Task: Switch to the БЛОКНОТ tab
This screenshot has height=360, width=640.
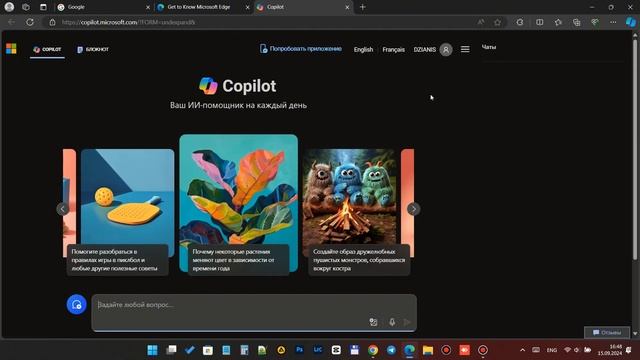Action: pyautogui.click(x=93, y=49)
